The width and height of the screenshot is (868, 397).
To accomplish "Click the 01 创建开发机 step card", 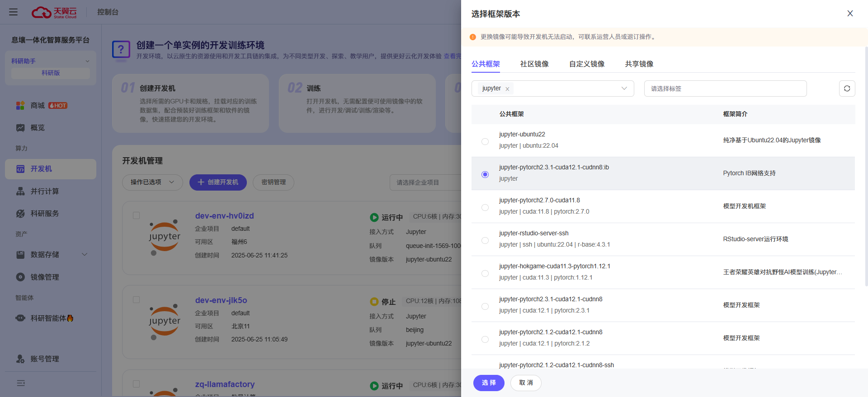I will coord(190,103).
